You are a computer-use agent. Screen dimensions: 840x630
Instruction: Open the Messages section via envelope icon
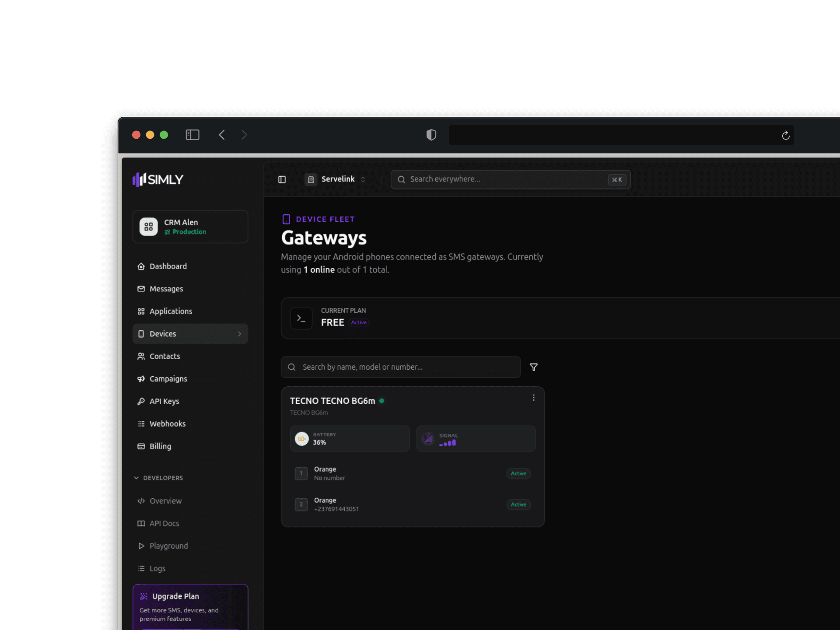tap(141, 289)
